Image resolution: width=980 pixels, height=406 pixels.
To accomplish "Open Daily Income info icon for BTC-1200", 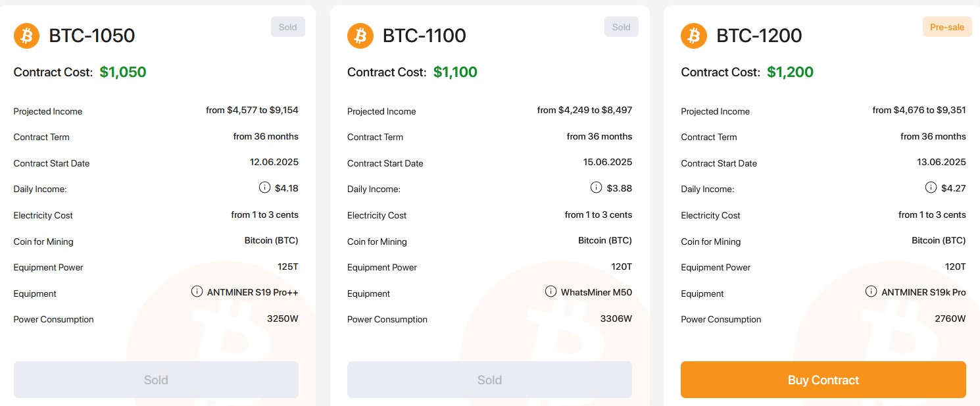I will click(931, 188).
